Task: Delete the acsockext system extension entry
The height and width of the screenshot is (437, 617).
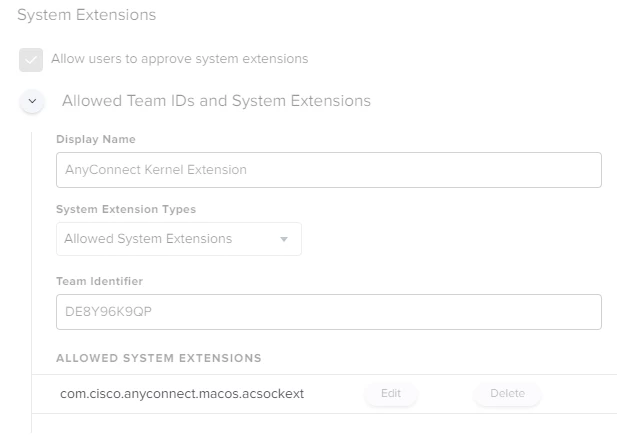Action: [x=507, y=393]
